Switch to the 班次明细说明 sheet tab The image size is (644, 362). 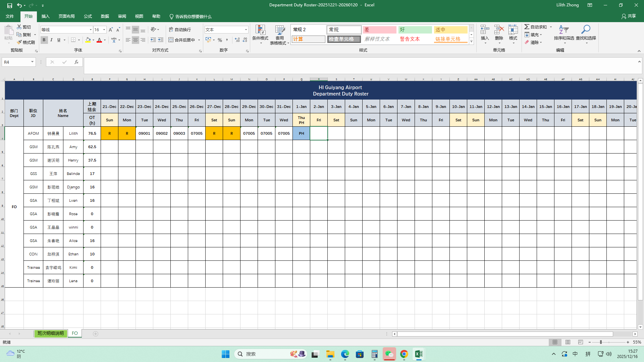coord(50,334)
